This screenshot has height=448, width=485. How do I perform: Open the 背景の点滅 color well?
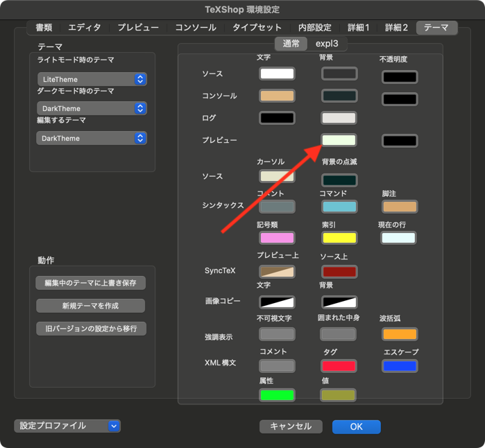pyautogui.click(x=339, y=180)
